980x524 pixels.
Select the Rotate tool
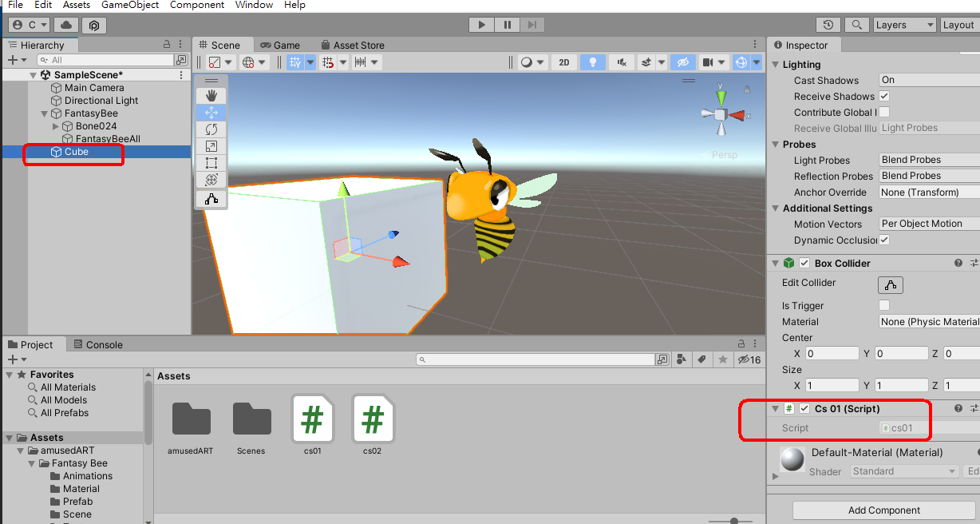(211, 129)
